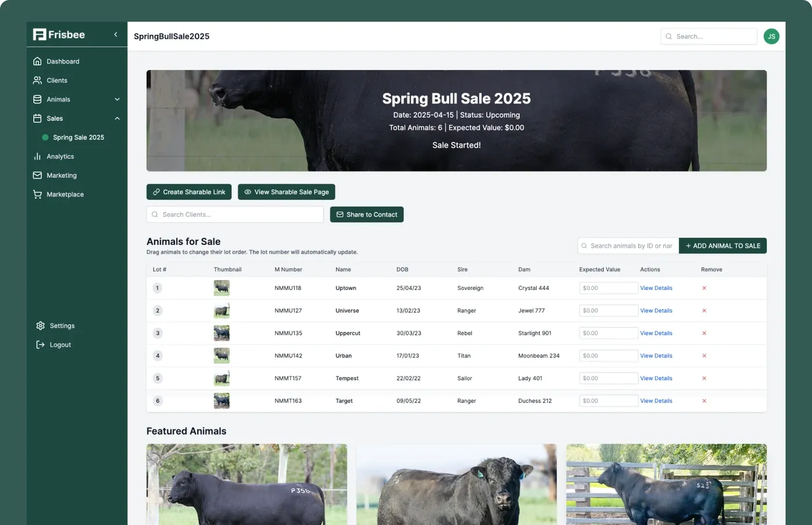
Task: Click the Sales calendar icon
Action: click(x=38, y=118)
